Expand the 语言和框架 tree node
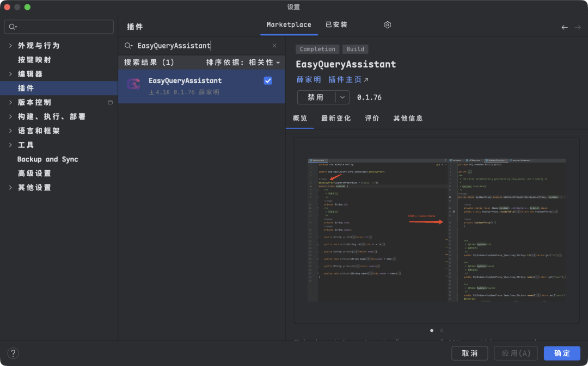Screen dimensions: 588x366 click(10, 131)
